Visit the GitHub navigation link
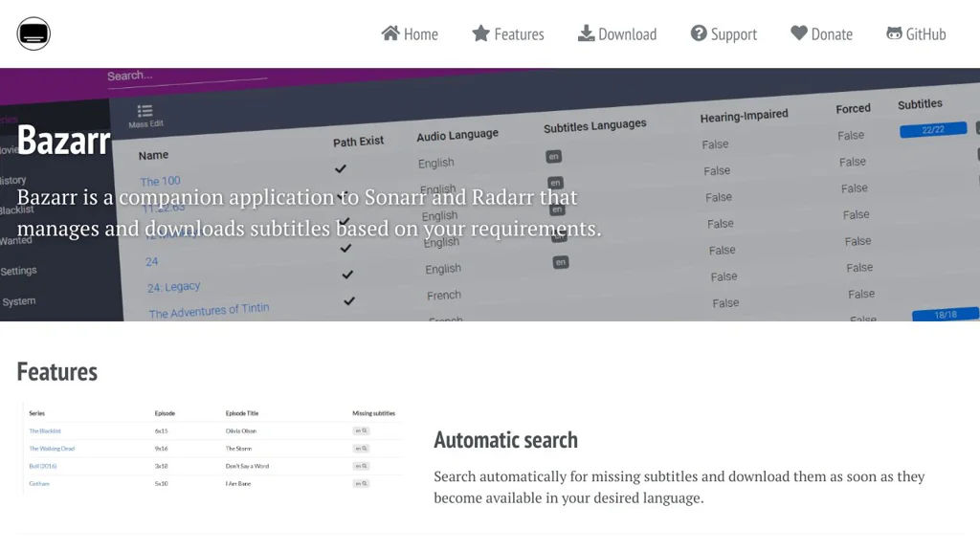The height and width of the screenshot is (551, 980). click(916, 33)
